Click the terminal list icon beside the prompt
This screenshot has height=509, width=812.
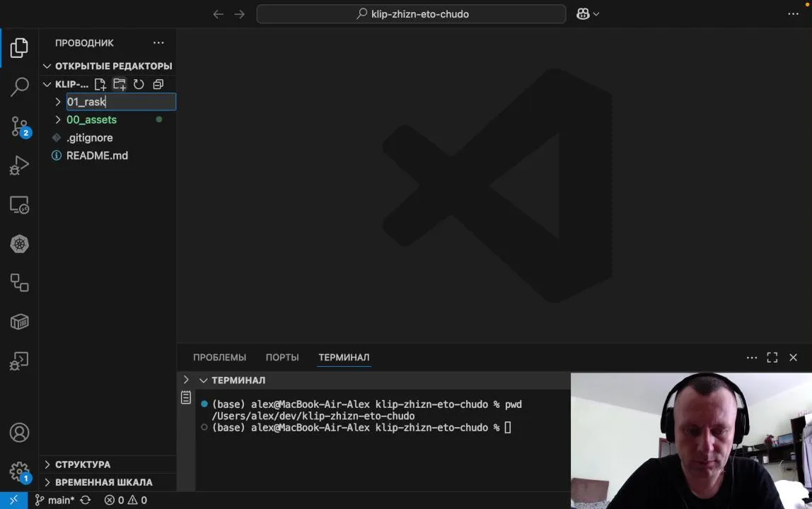pos(186,398)
